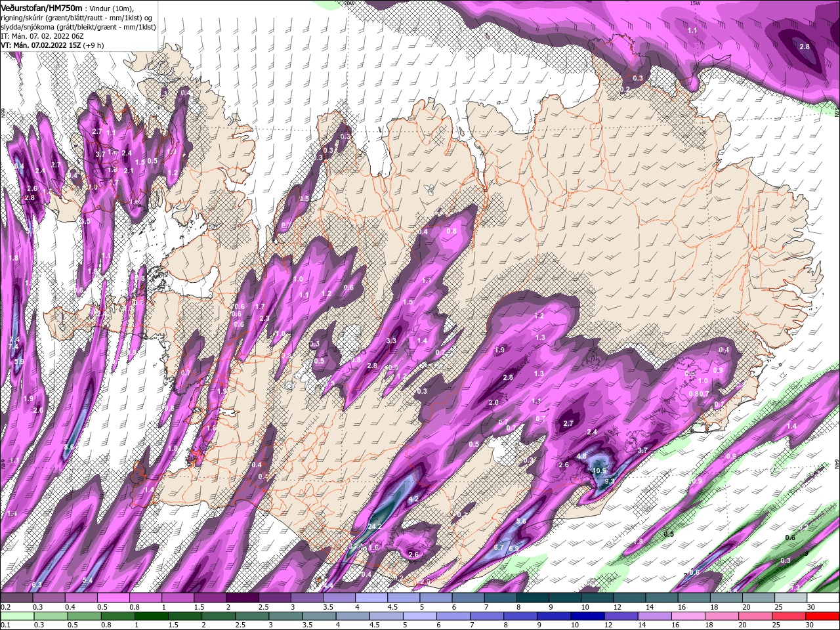840x630 pixels.
Task: Select the light lavender snow swatch starting at 4
Action: tap(371, 598)
